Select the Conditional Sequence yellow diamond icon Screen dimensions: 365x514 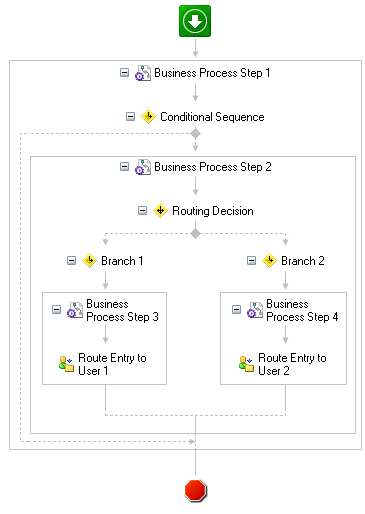click(148, 117)
